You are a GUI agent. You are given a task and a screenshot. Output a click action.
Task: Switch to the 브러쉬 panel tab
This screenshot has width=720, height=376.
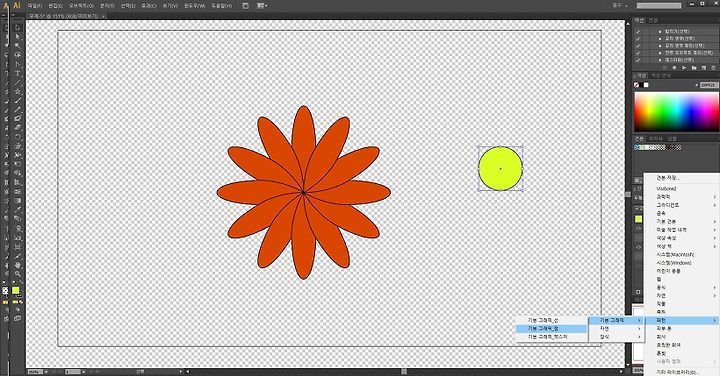pyautogui.click(x=655, y=139)
